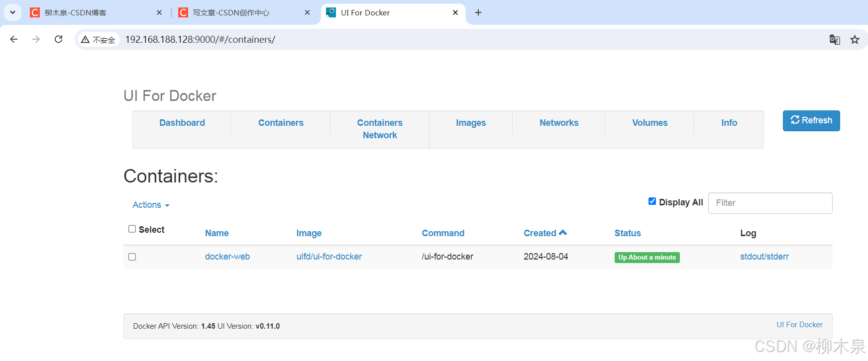The image size is (868, 361).
Task: Go back using browser back arrow
Action: [14, 39]
